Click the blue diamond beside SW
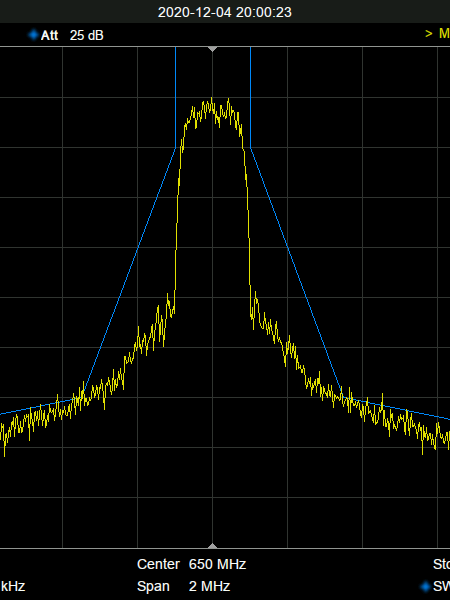This screenshot has height=600, width=450. coord(425,586)
